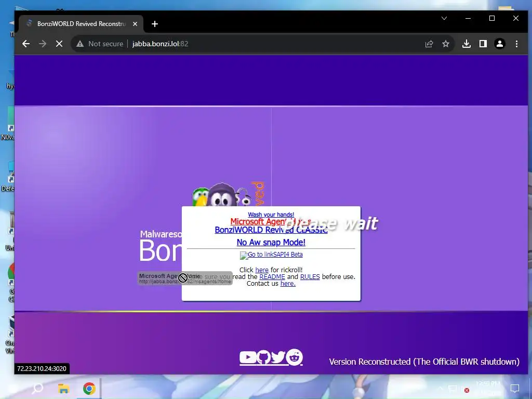Open the YouTube icon in footer
Image resolution: width=532 pixels, height=399 pixels.
point(248,357)
